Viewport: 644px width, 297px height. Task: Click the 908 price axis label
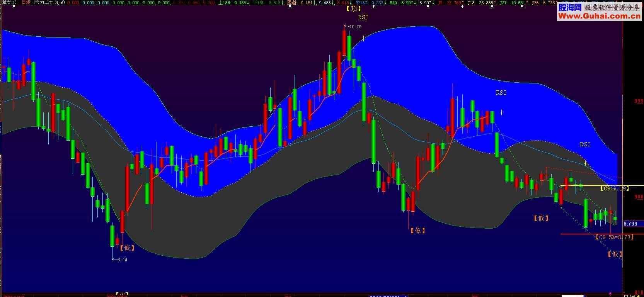pyautogui.click(x=639, y=197)
